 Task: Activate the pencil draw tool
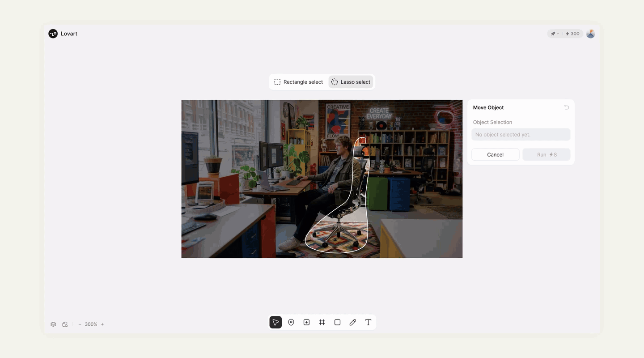coord(353,322)
